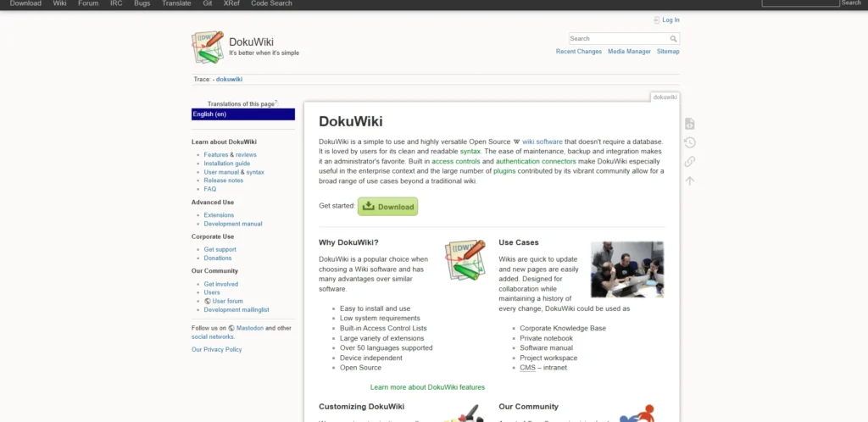868x422 pixels.
Task: Open Wiki in the top bar
Action: 60,3
